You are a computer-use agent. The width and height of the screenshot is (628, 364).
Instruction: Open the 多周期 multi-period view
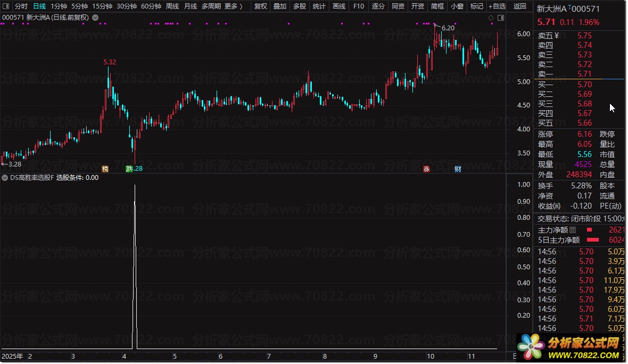coord(211,6)
